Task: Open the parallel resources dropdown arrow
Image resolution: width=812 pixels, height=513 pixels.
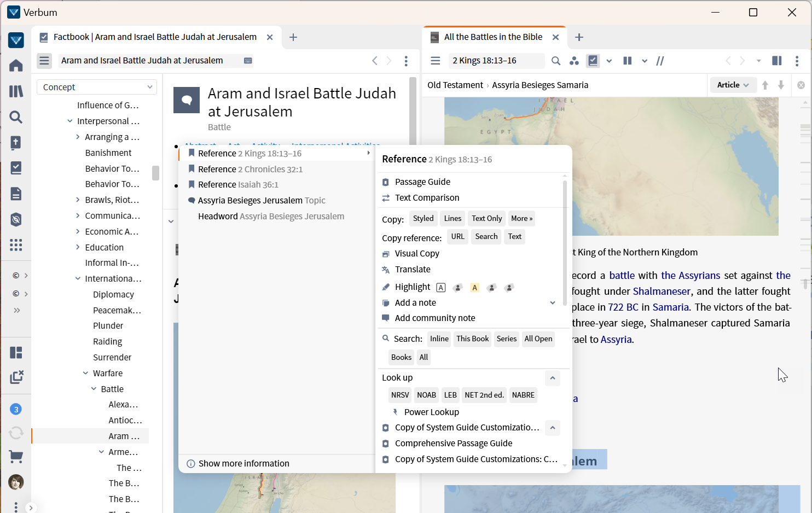Action: coord(645,61)
